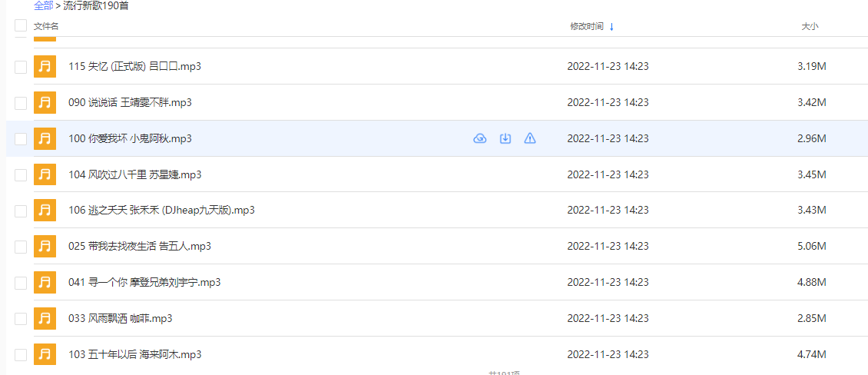Click 流行新歌190首 breadcrumb folder

pos(97,7)
